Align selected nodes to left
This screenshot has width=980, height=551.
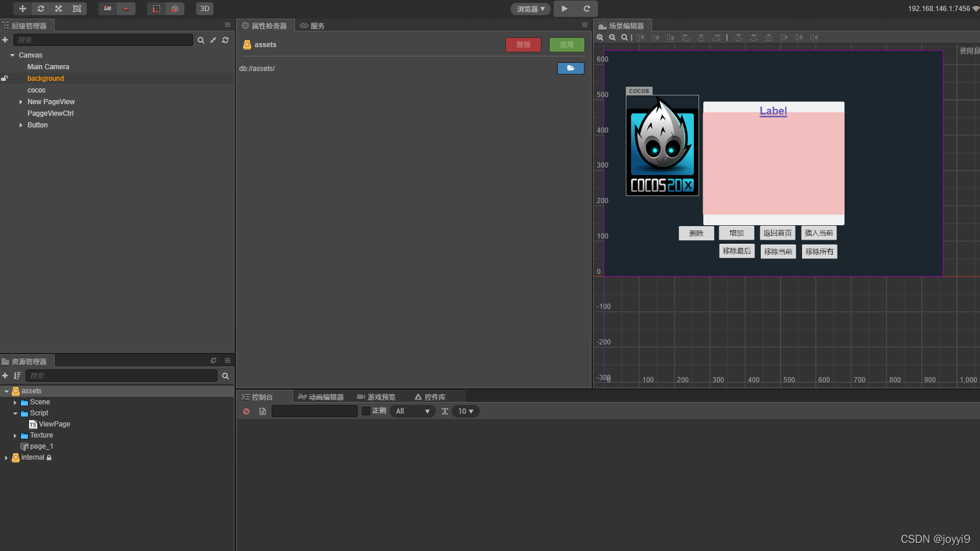click(x=686, y=37)
